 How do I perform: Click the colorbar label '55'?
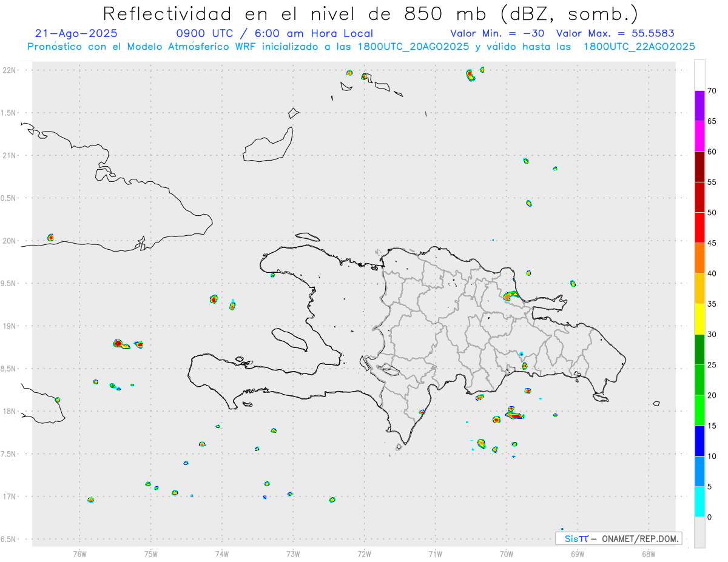[712, 182]
